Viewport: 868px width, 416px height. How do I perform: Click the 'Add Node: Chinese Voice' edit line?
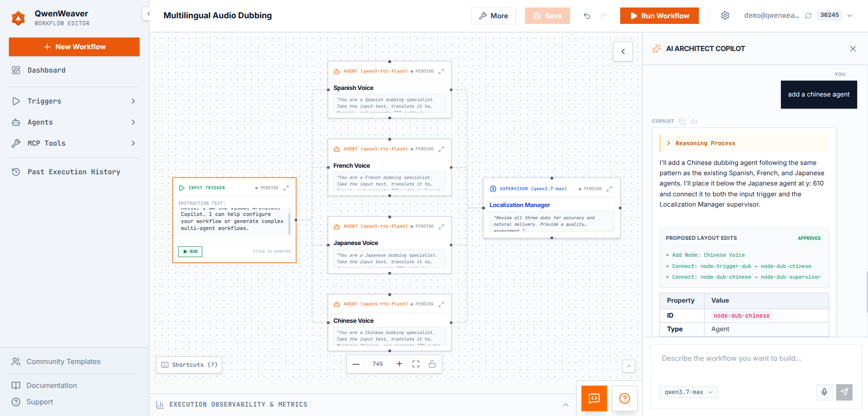(705, 255)
